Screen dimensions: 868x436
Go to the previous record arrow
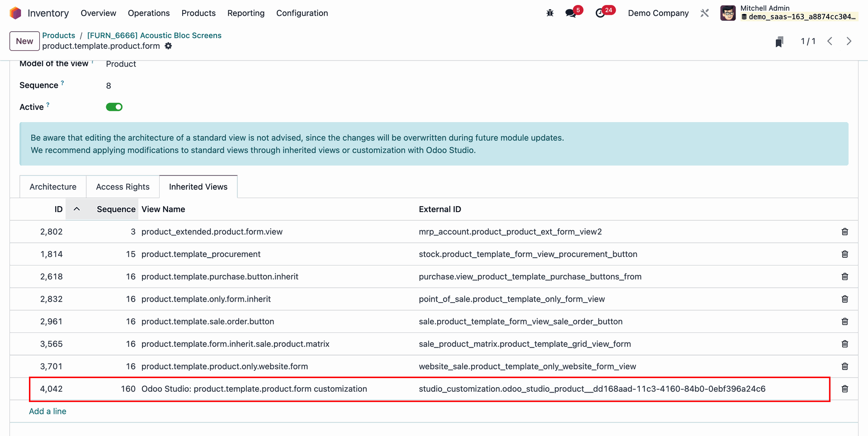(x=830, y=41)
